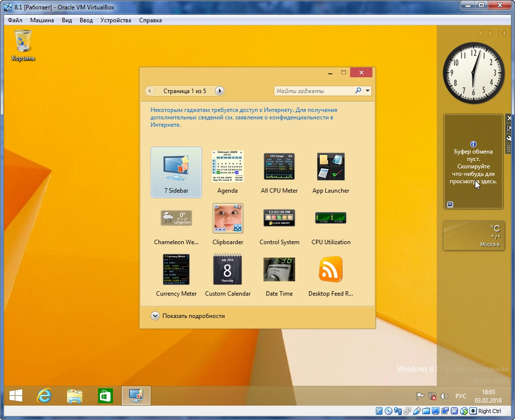The height and width of the screenshot is (420, 515).
Task: Maximize the gadget gallery window
Action: (344, 73)
